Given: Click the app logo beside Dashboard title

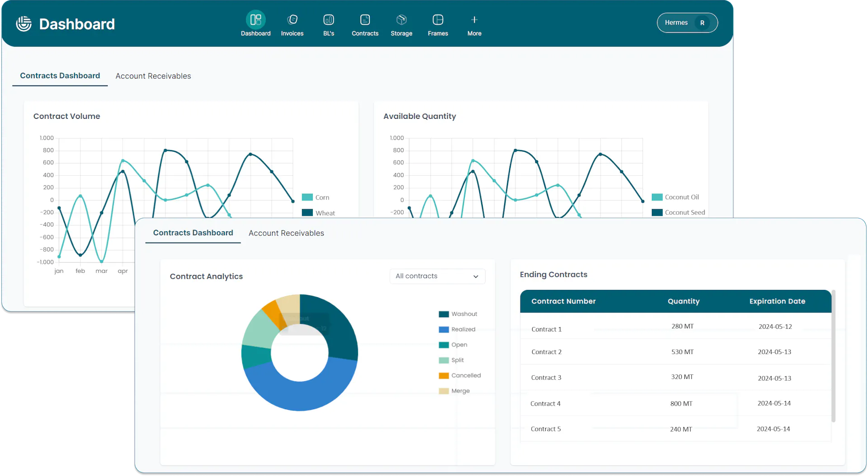Looking at the screenshot, I should (24, 24).
